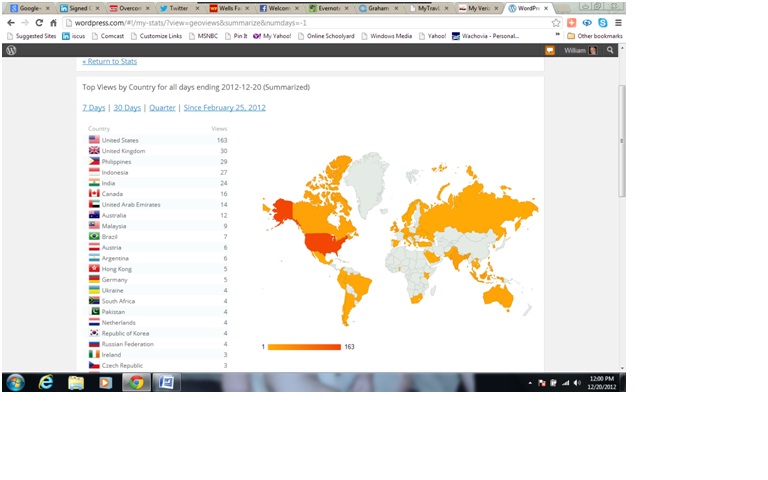Select the Quarter time range link

162,107
